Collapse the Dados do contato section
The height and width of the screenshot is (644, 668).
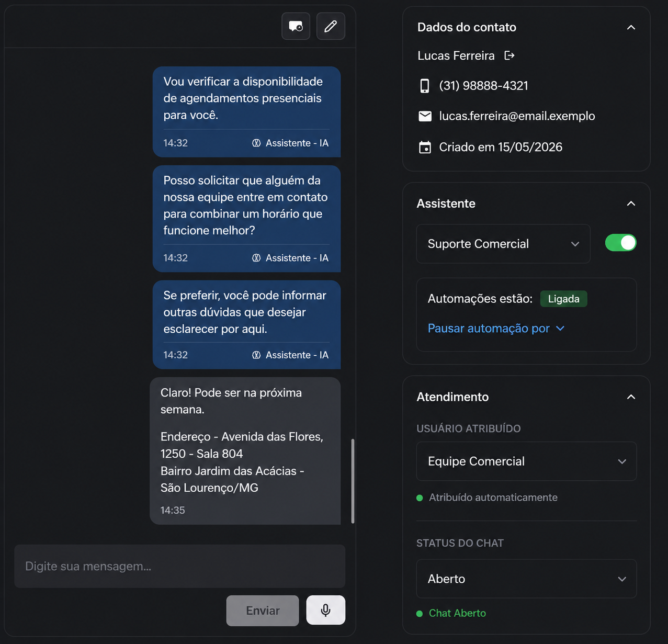click(x=631, y=27)
